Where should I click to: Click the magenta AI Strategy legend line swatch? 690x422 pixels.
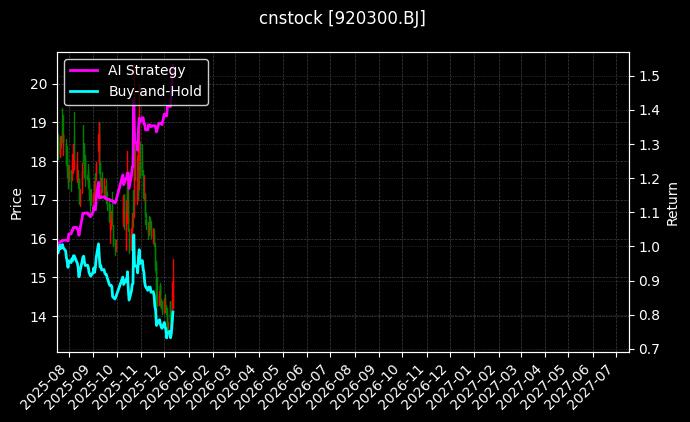click(85, 70)
